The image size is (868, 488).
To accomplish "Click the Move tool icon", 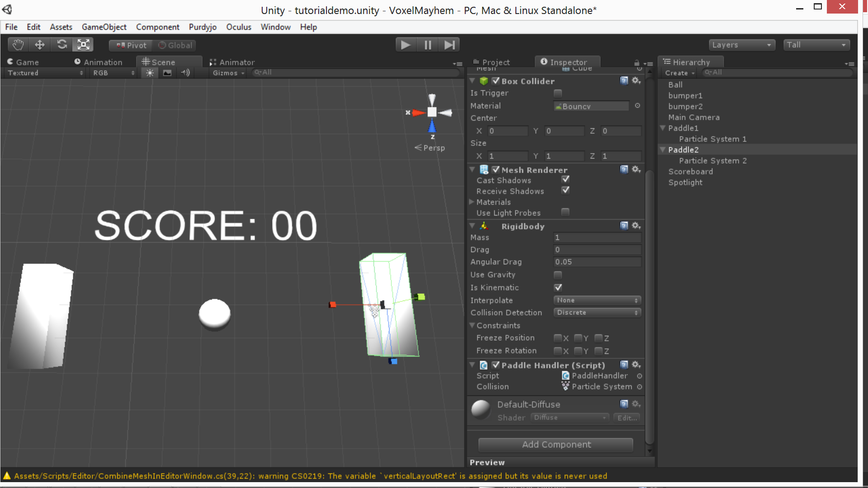I will tap(39, 45).
